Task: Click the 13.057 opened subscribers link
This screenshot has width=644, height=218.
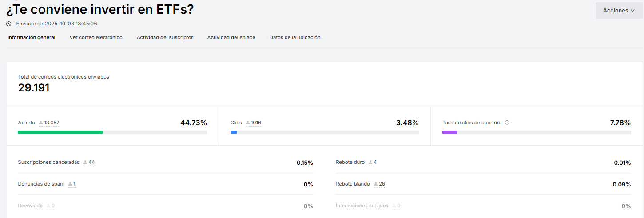Action: pos(52,123)
